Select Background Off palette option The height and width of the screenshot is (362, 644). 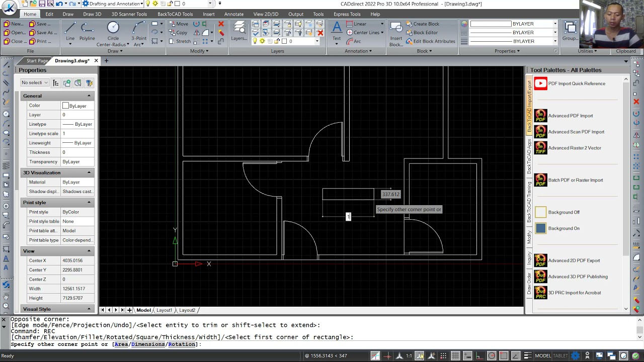click(557, 212)
